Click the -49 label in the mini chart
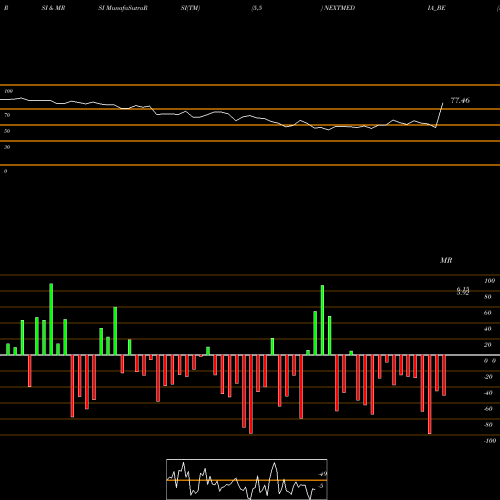This screenshot has width=500, height=500. point(322,474)
